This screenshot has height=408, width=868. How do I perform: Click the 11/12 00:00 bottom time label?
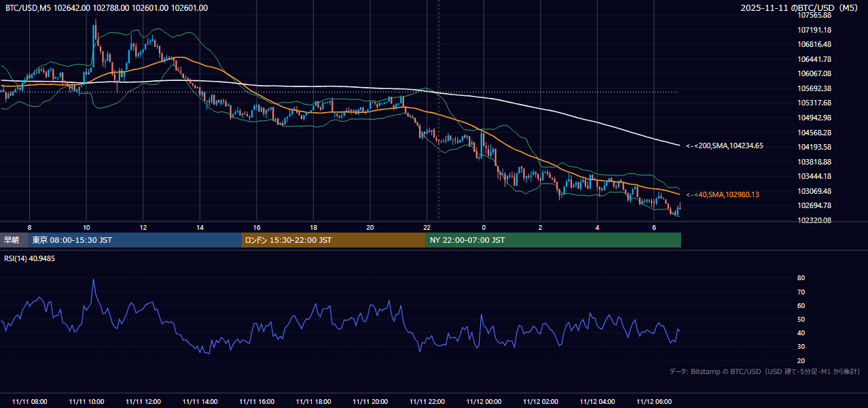[x=484, y=402]
